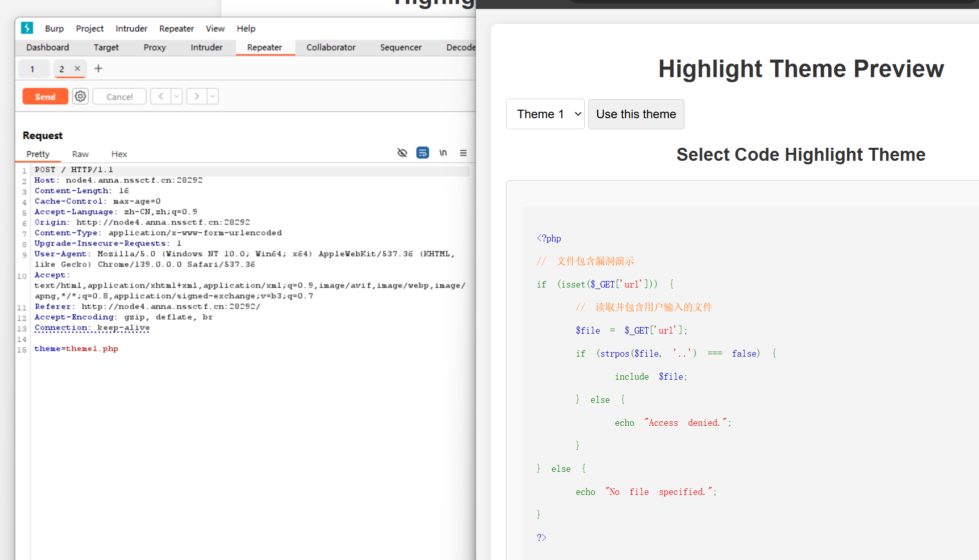
Task: Toggle hidden request attributes eye icon
Action: (402, 153)
